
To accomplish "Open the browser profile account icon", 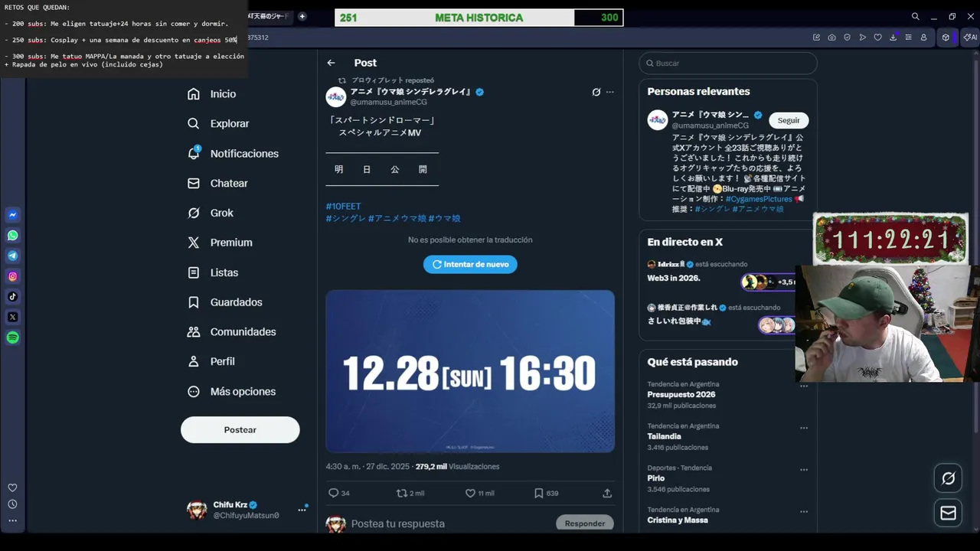I will point(923,37).
